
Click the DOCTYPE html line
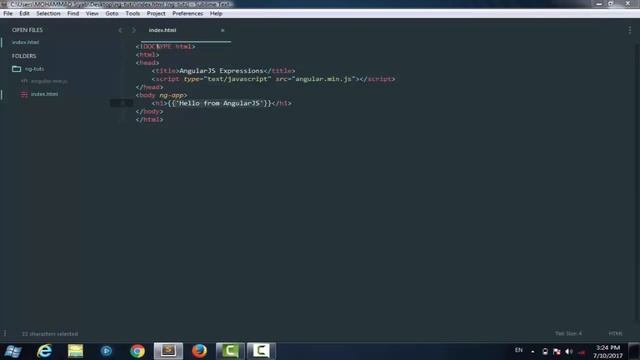165,47
